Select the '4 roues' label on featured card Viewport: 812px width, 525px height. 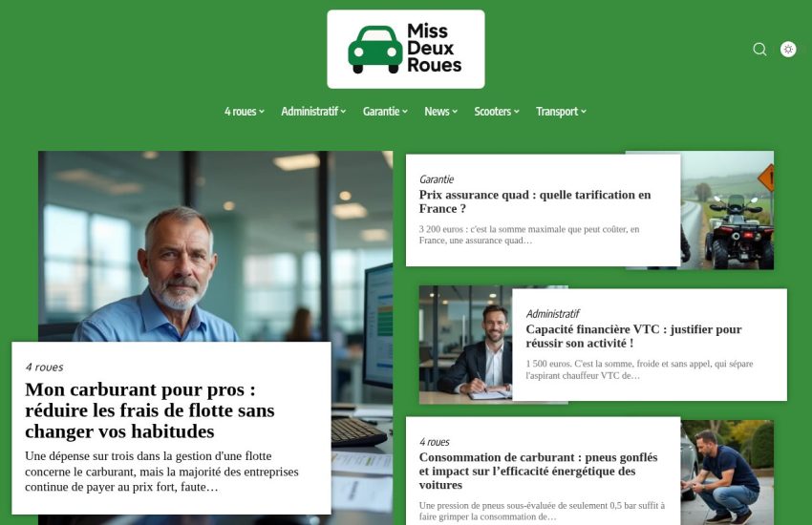pos(44,367)
